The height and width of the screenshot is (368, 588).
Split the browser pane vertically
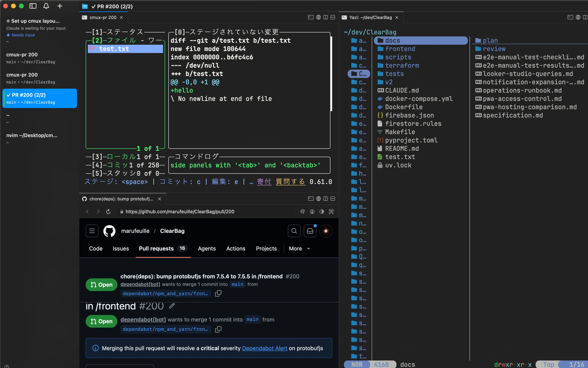[325, 199]
